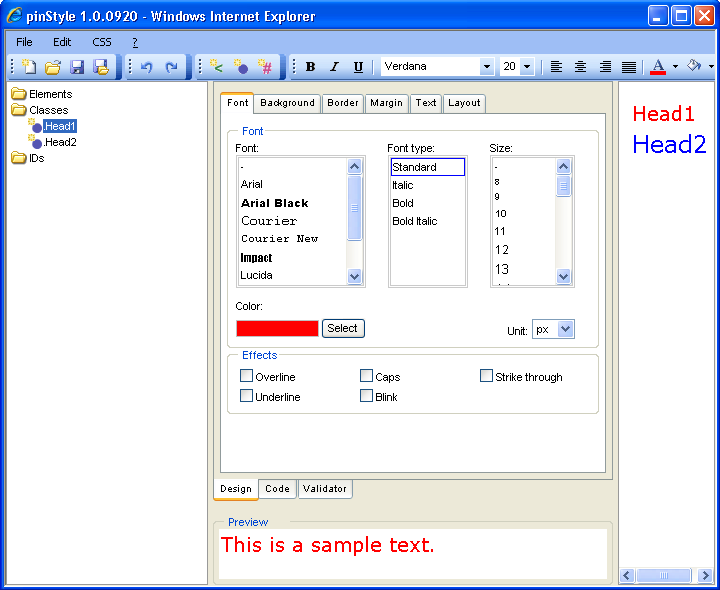Choose Bold Italic font type
The height and width of the screenshot is (590, 720).
(415, 221)
